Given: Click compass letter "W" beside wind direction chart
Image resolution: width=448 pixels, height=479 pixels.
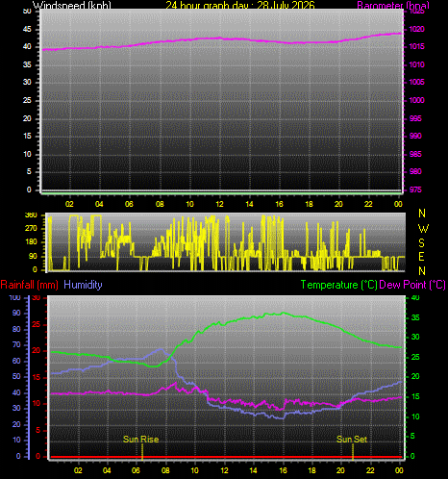Looking at the screenshot, I should (x=423, y=229).
